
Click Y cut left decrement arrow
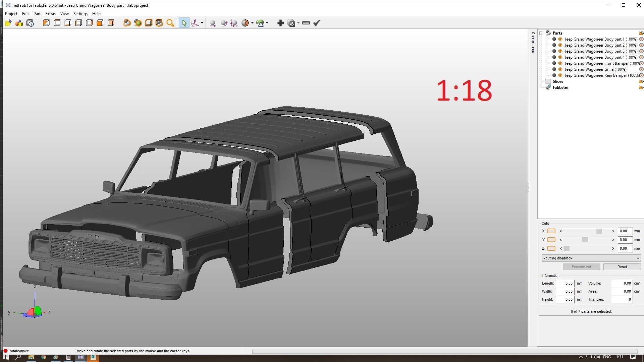(x=561, y=240)
